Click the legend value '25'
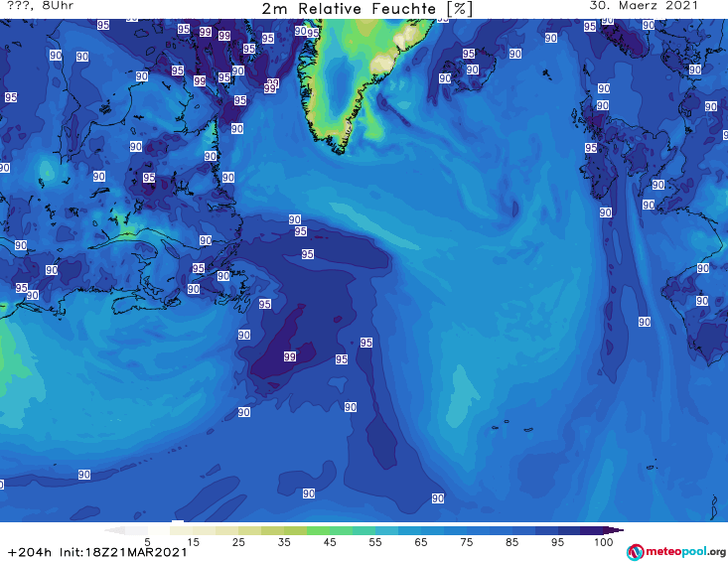 point(238,542)
